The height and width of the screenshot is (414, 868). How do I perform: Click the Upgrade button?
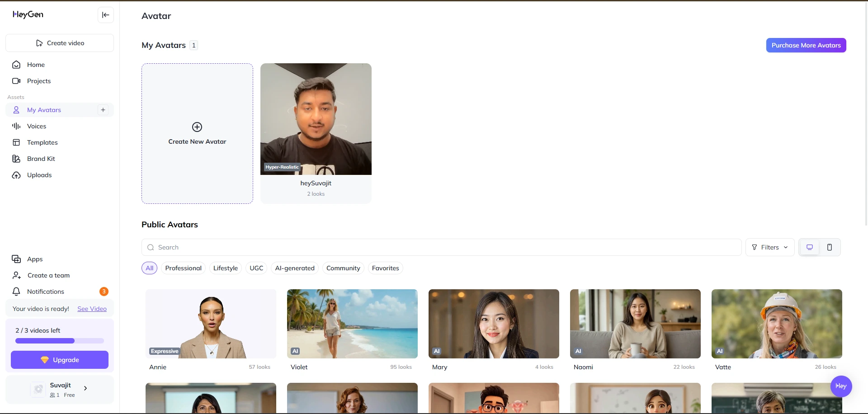pyautogui.click(x=60, y=360)
